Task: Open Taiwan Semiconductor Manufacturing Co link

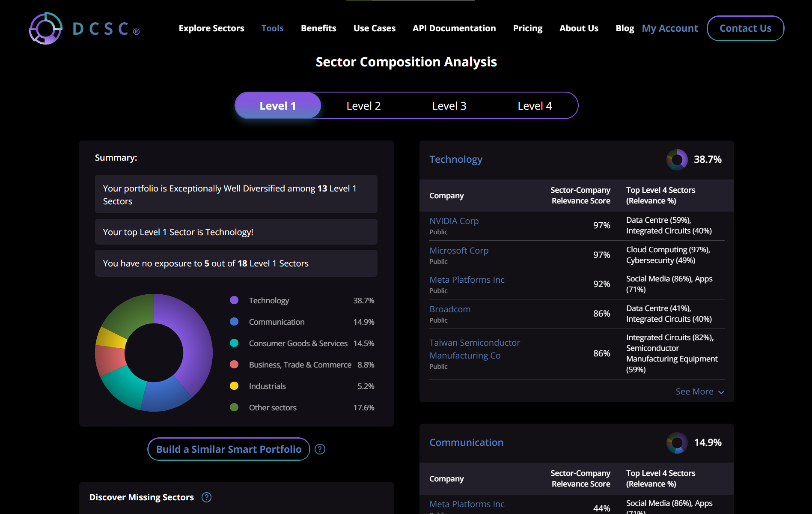Action: point(475,349)
